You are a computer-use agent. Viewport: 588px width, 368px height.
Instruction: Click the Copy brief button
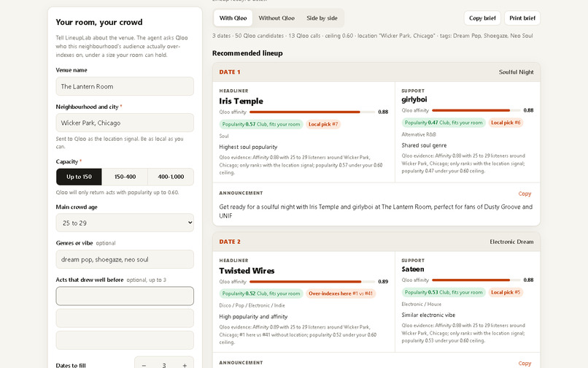point(482,18)
